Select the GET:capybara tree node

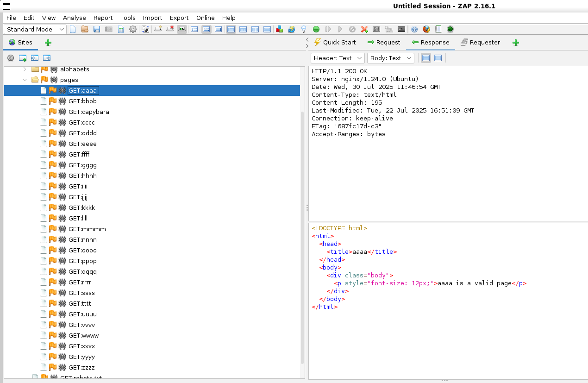click(88, 112)
